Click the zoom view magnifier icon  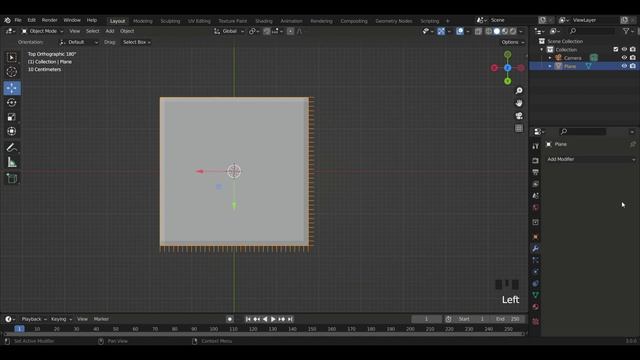click(519, 91)
